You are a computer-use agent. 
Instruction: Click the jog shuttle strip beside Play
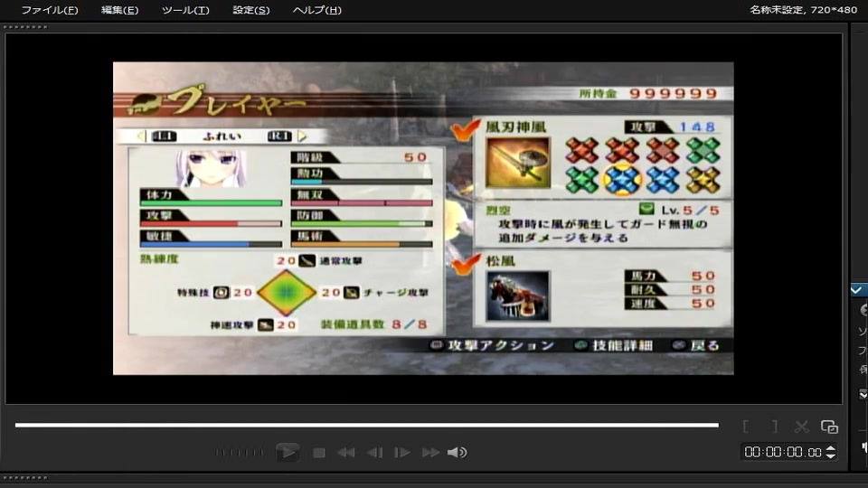click(x=240, y=453)
